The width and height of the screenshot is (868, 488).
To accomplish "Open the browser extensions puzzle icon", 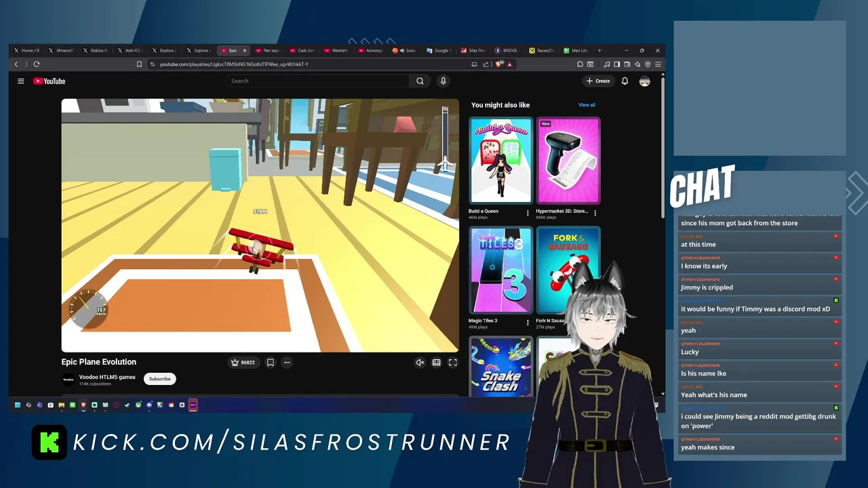I will 580,64.
